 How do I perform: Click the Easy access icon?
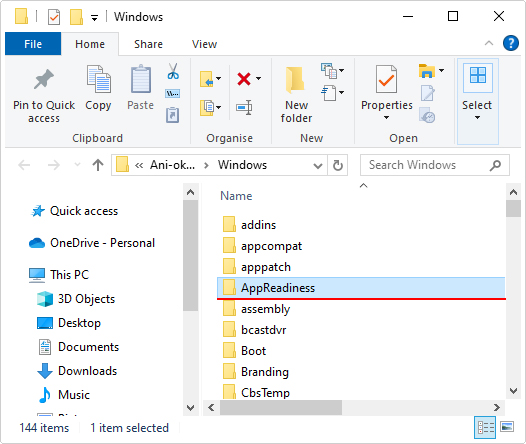[329, 93]
